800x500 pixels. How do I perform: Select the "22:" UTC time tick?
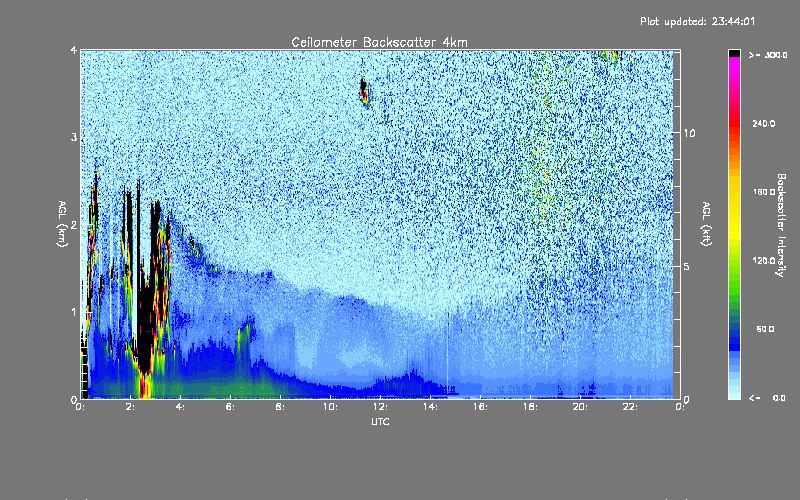click(x=630, y=407)
